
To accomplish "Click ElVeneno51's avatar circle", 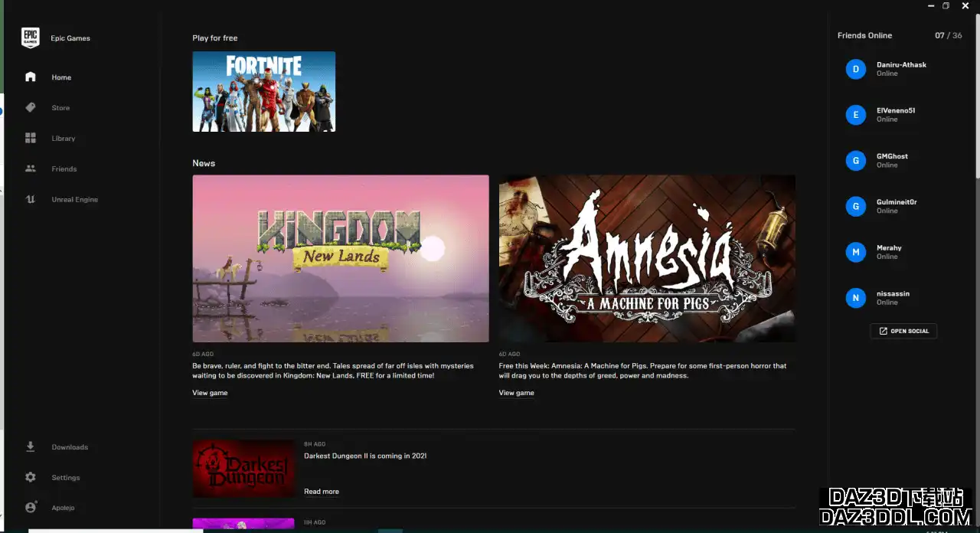I will point(855,115).
